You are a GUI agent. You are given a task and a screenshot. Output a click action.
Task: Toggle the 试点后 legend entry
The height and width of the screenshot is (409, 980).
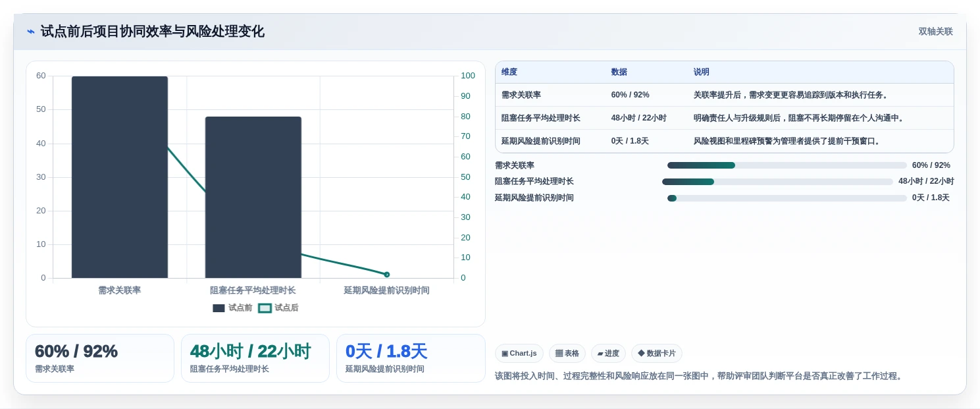coord(278,308)
